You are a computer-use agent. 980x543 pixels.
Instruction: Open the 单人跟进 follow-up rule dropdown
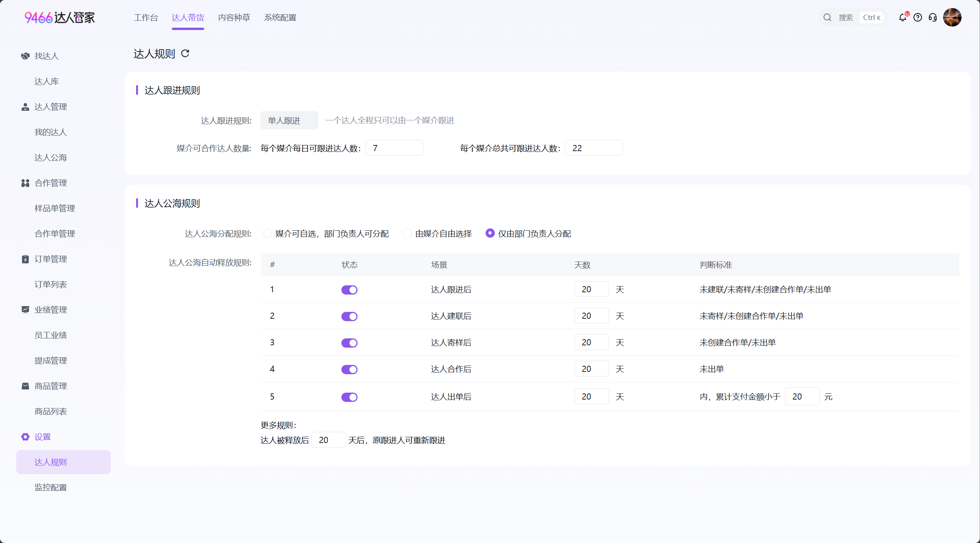click(x=290, y=120)
